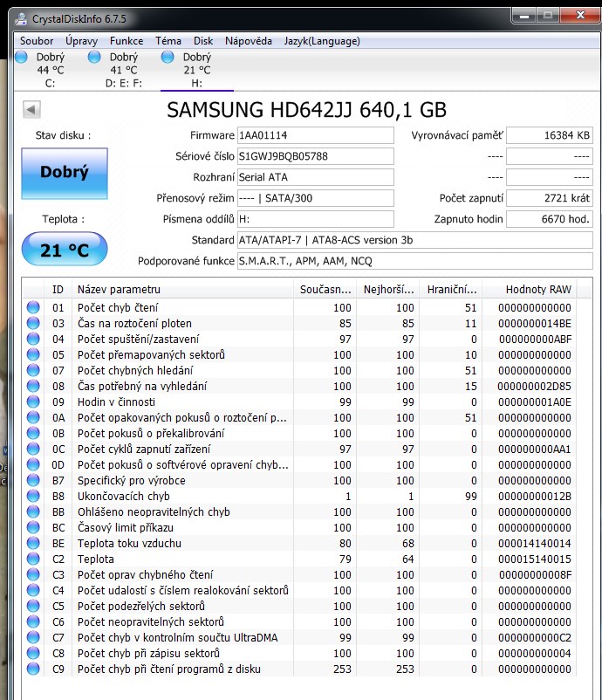Open the Téma menu
Image resolution: width=602 pixels, height=700 pixels.
point(168,41)
